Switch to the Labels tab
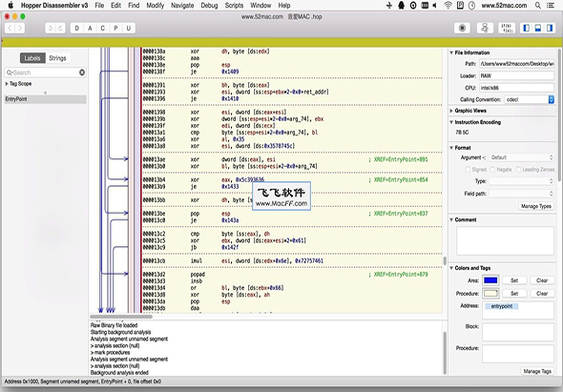This screenshot has width=563, height=392. 32,58
